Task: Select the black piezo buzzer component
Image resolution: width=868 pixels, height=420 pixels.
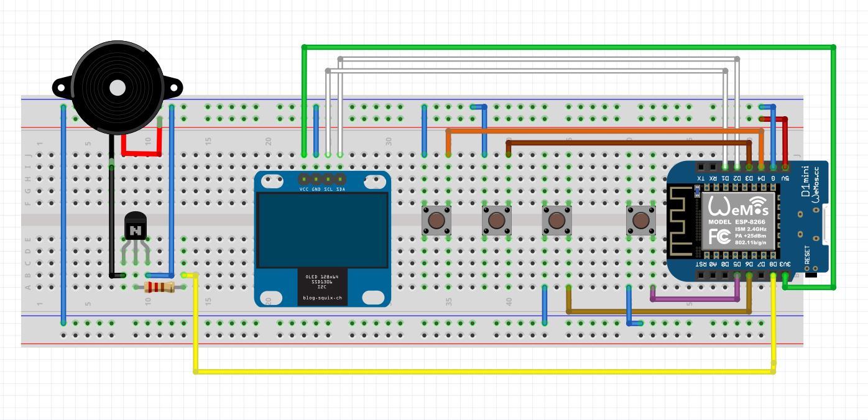Action: [x=117, y=86]
